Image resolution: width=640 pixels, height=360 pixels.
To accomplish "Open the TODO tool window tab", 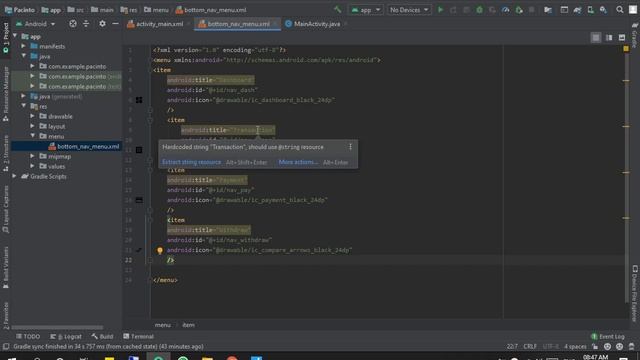I will (28, 336).
